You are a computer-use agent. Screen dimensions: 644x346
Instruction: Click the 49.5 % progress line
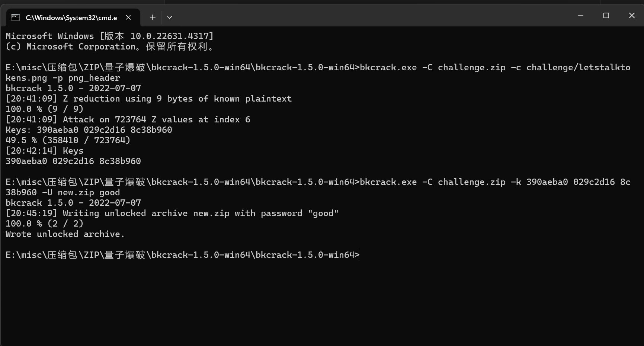pyautogui.click(x=68, y=140)
